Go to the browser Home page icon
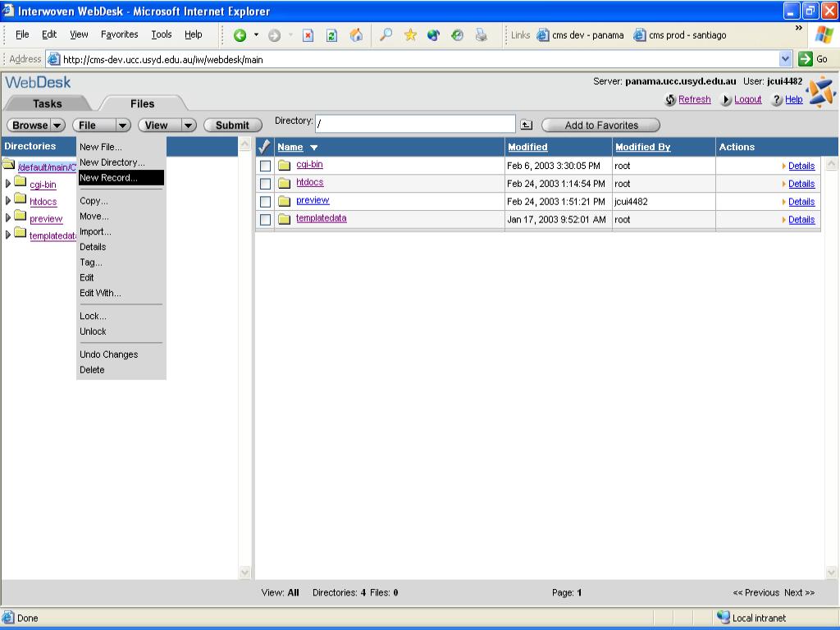 356,35
